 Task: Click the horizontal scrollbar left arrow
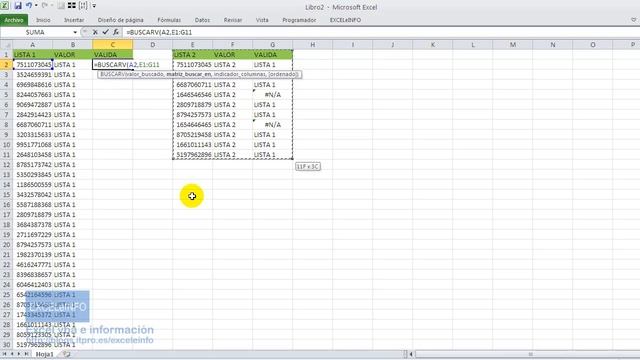(x=411, y=354)
